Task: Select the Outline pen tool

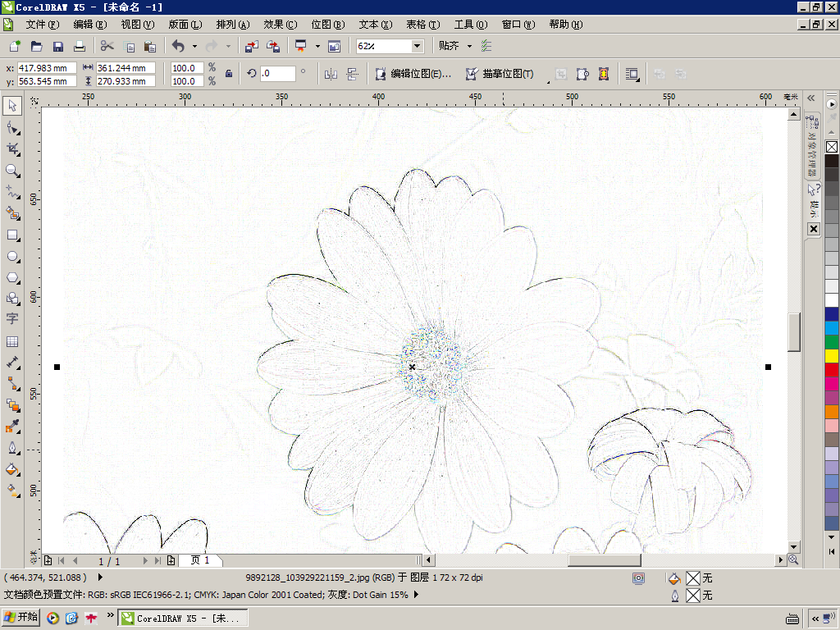Action: [x=12, y=448]
